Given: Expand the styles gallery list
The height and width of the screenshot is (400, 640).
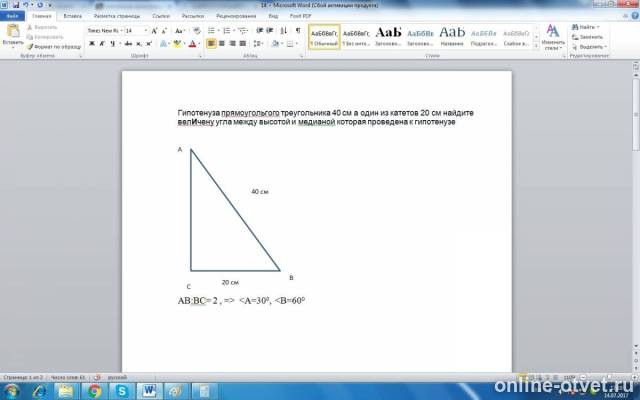Looking at the screenshot, I should pyautogui.click(x=536, y=46).
